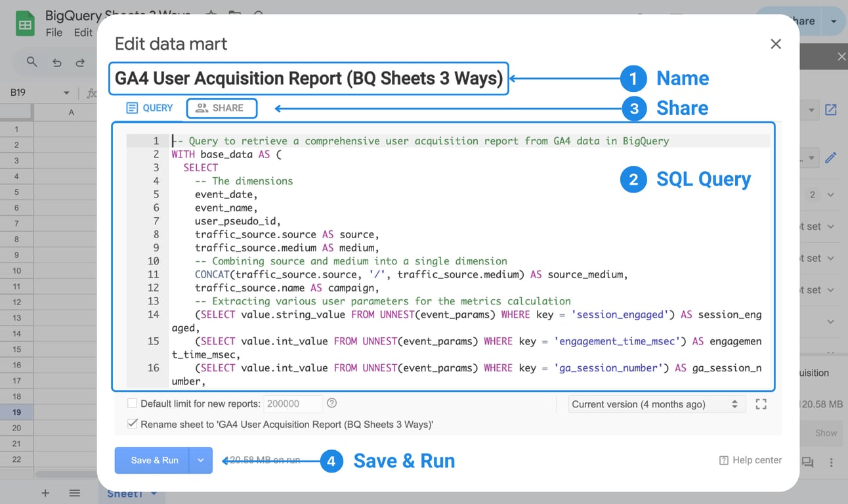The image size is (848, 504).
Task: Open the Share button dropdown arrow
Action: point(834,21)
